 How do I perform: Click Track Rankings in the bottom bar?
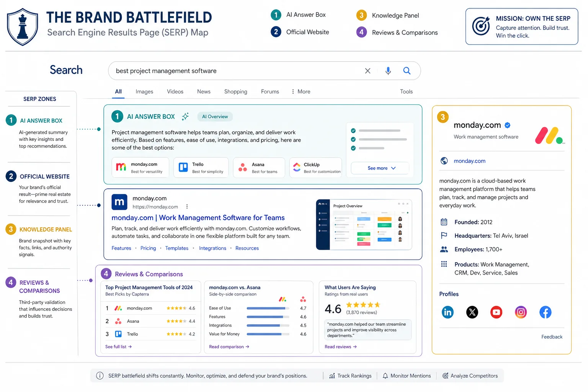[350, 376]
